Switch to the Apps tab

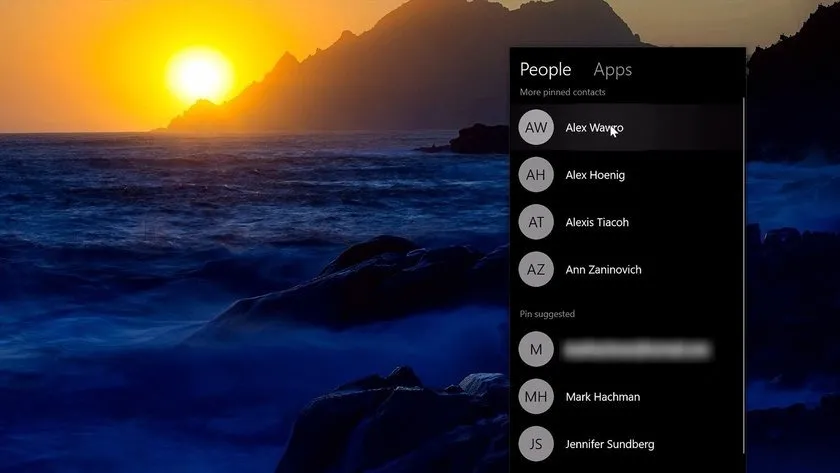pyautogui.click(x=612, y=69)
